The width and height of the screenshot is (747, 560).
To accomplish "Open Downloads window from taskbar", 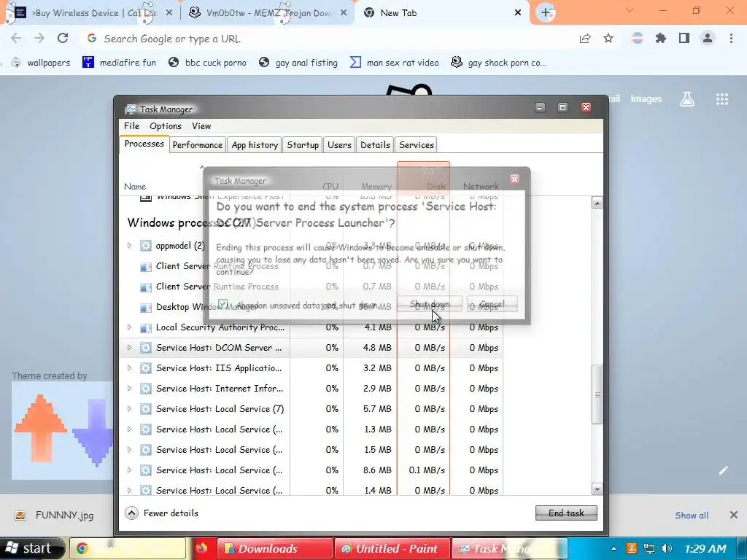I will tap(274, 548).
